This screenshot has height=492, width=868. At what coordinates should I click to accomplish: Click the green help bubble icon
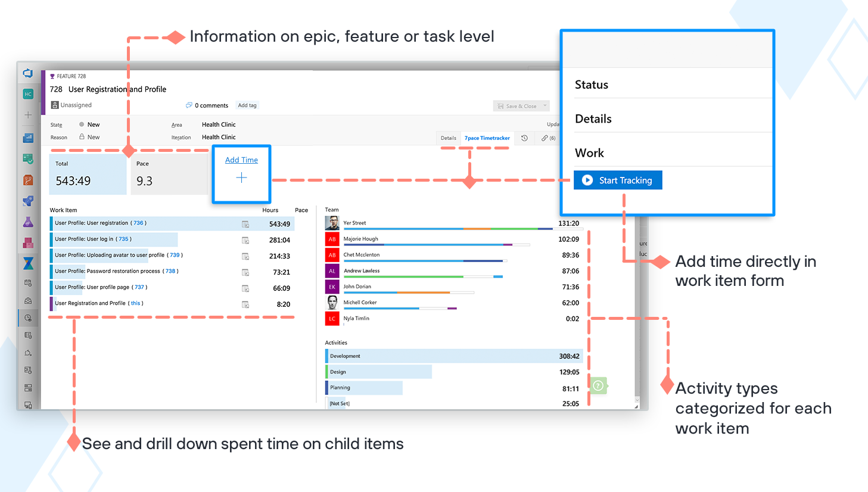(x=598, y=385)
